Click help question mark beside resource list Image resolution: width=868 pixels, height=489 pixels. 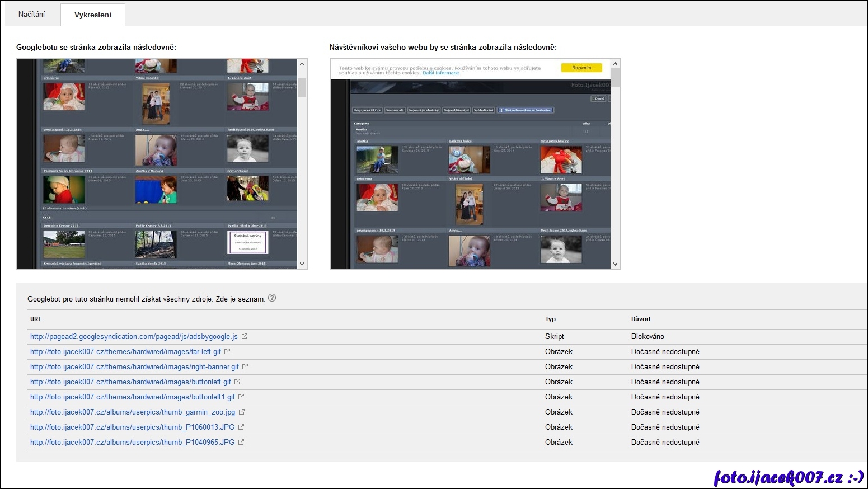click(x=272, y=298)
